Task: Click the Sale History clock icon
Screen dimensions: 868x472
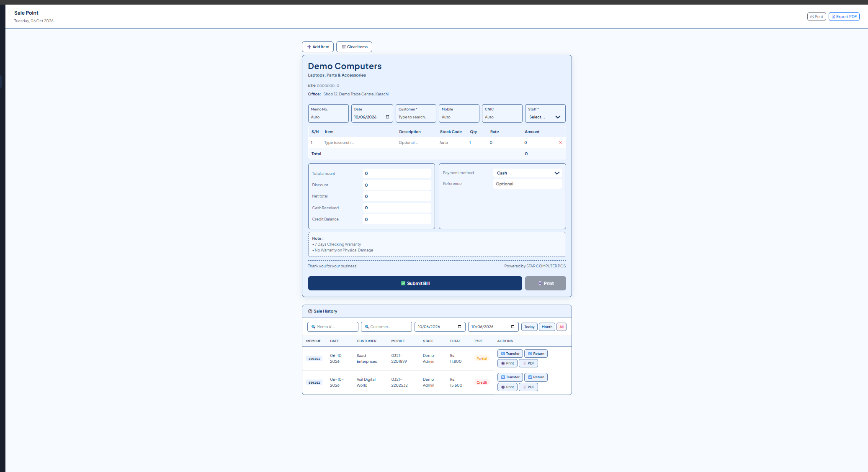Action: [x=310, y=311]
